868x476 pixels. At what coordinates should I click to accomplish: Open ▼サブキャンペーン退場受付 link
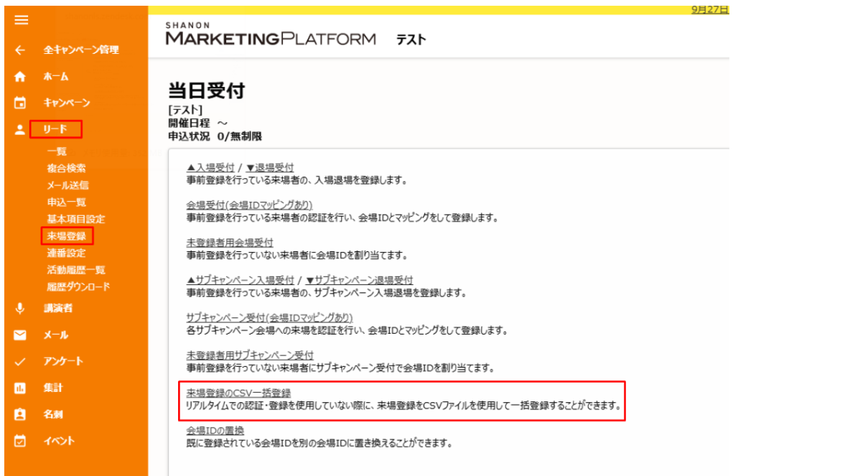(x=360, y=280)
